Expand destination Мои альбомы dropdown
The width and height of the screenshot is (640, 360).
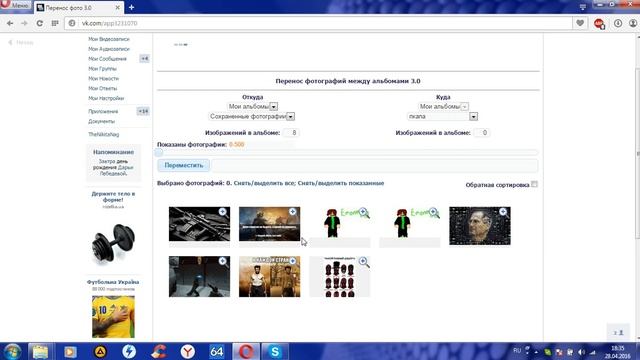464,107
